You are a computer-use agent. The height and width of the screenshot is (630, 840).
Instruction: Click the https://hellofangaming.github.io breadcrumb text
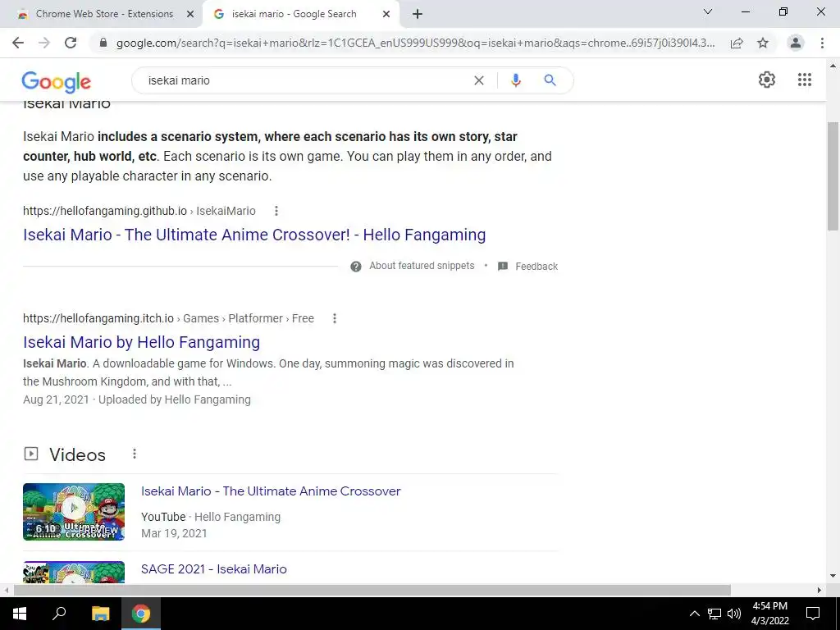tap(104, 211)
